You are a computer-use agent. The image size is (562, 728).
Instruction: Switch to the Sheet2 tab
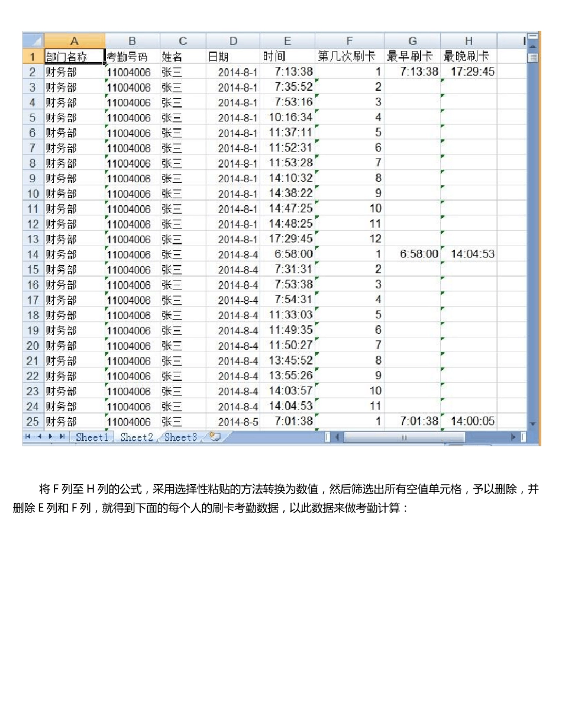click(137, 437)
